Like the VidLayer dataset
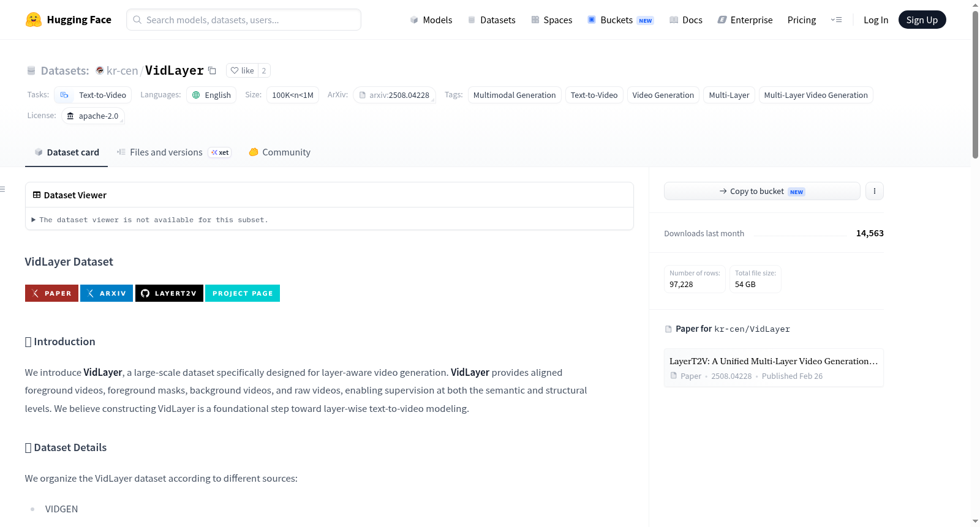The width and height of the screenshot is (980, 527). pos(243,70)
